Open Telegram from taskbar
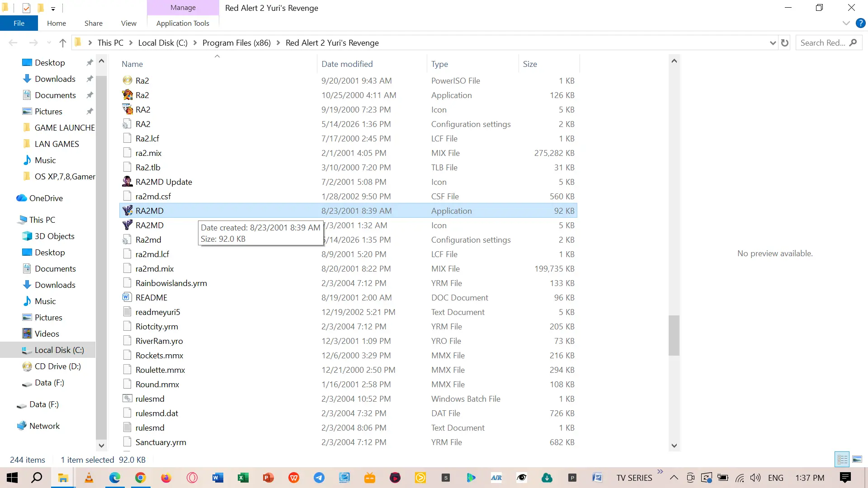868x488 pixels. click(x=319, y=478)
